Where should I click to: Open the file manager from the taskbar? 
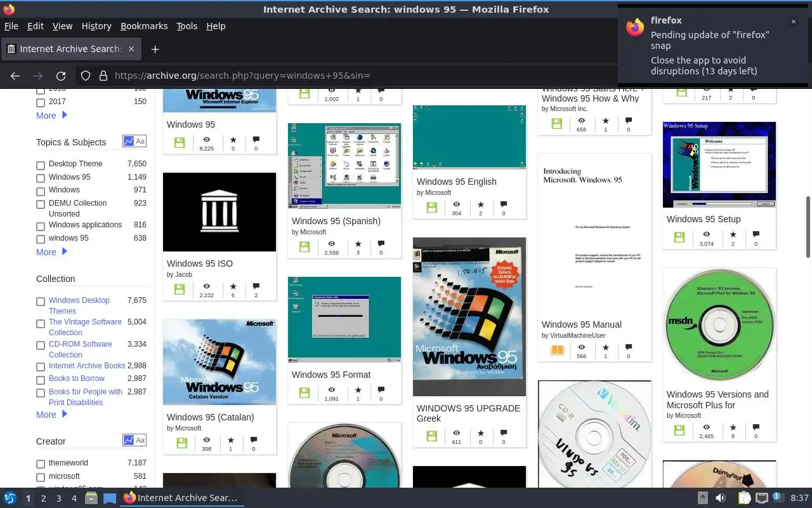91,498
